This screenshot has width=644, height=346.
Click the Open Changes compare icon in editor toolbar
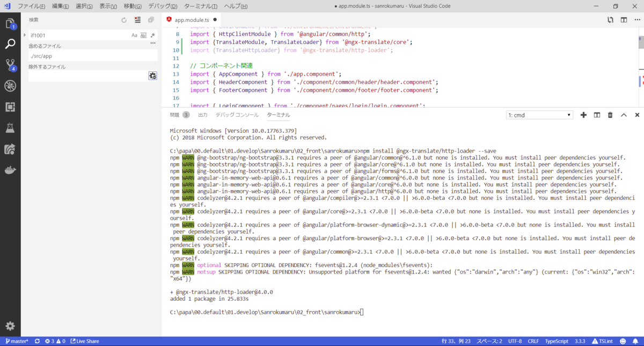610,20
